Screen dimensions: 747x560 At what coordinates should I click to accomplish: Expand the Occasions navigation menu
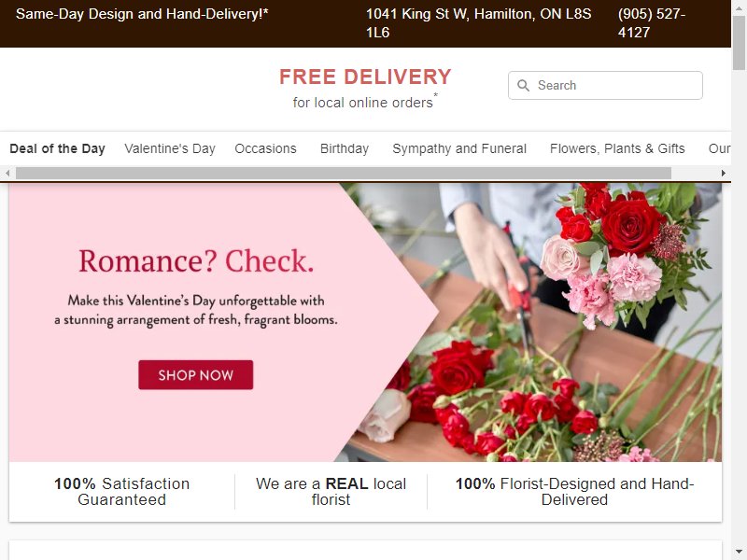[265, 148]
